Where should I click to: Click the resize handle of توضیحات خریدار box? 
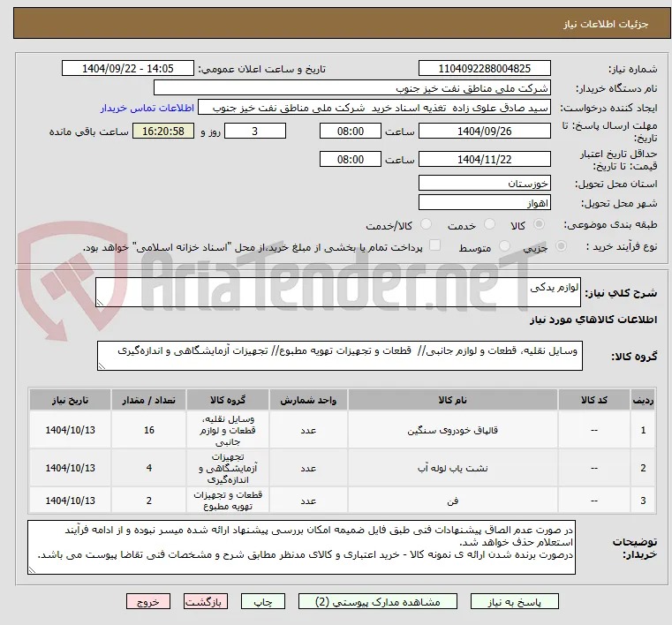(x=32, y=569)
